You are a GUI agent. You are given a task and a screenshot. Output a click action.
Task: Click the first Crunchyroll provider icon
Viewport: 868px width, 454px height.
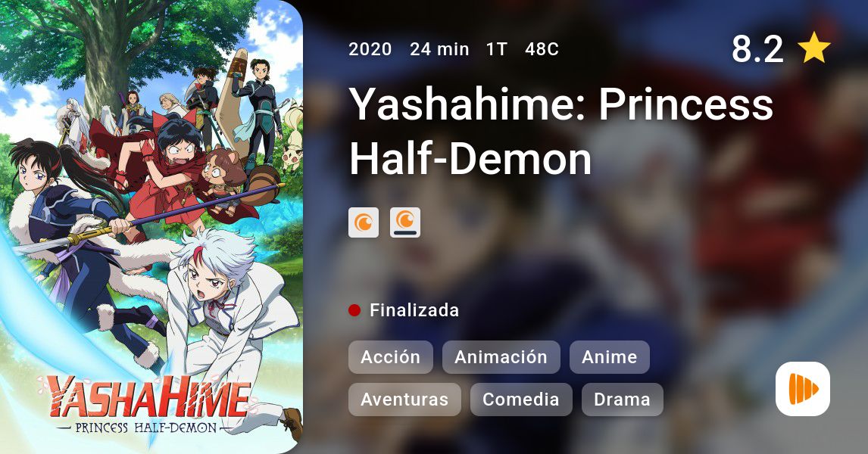click(363, 222)
